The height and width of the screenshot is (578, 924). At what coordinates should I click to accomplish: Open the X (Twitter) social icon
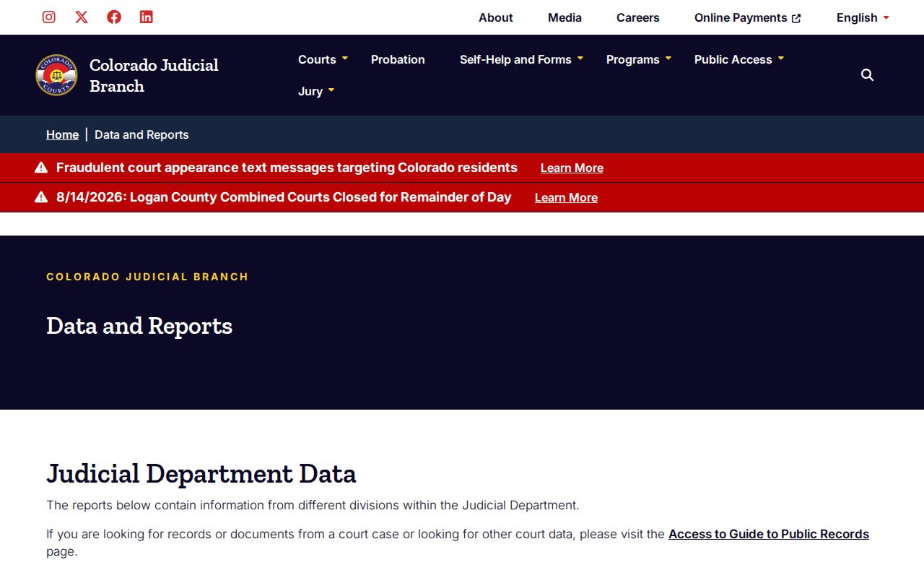82,17
